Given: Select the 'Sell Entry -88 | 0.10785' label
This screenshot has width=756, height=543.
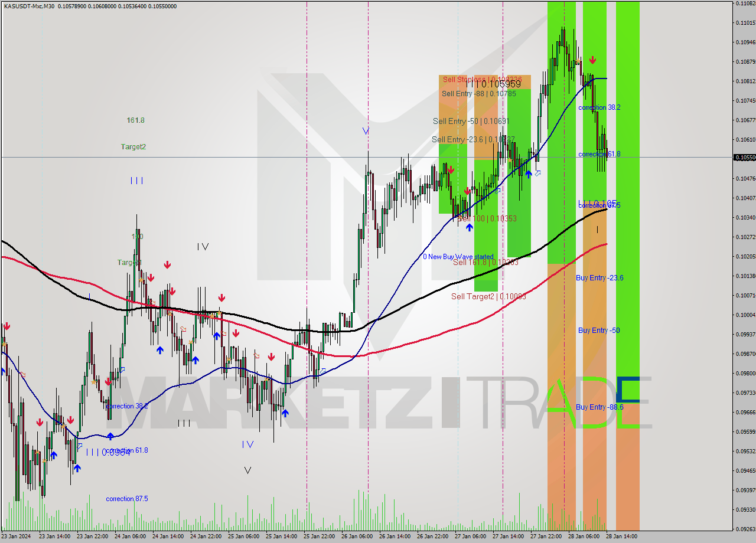Looking at the screenshot, I should coord(478,93).
